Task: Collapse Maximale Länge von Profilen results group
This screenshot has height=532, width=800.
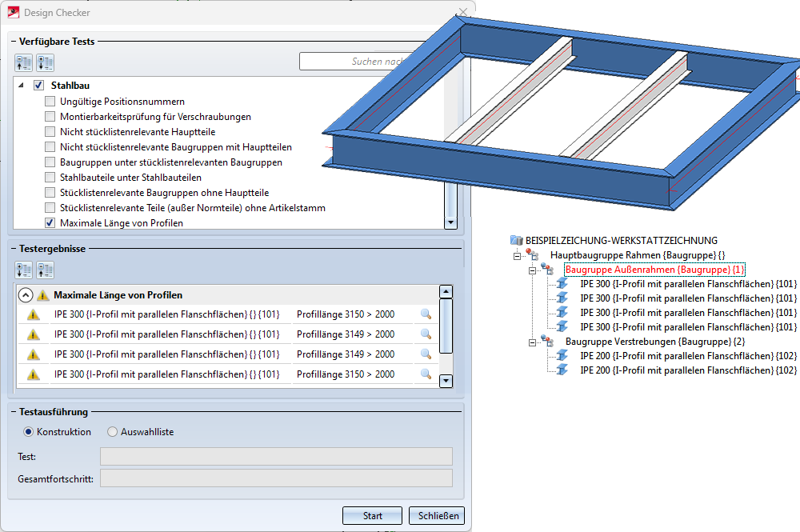Action: [x=25, y=294]
